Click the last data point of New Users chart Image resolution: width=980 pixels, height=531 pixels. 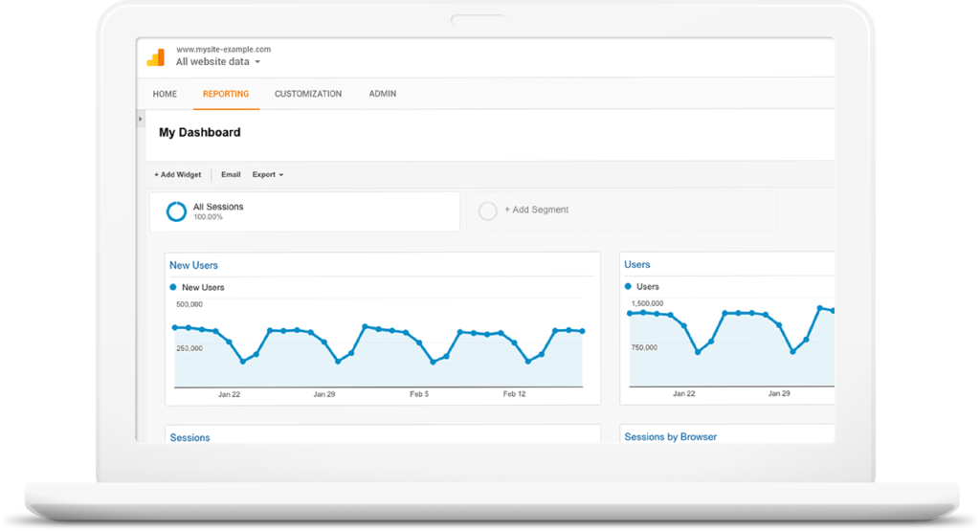point(583,331)
